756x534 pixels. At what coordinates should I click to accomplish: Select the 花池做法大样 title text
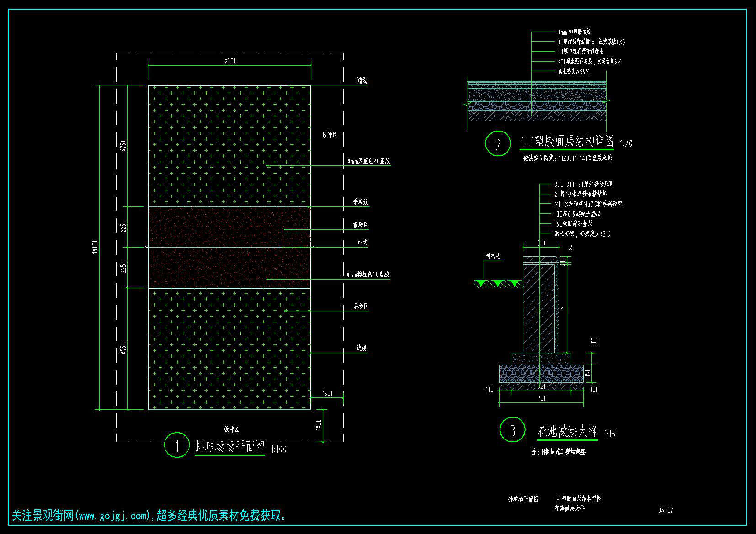click(567, 431)
